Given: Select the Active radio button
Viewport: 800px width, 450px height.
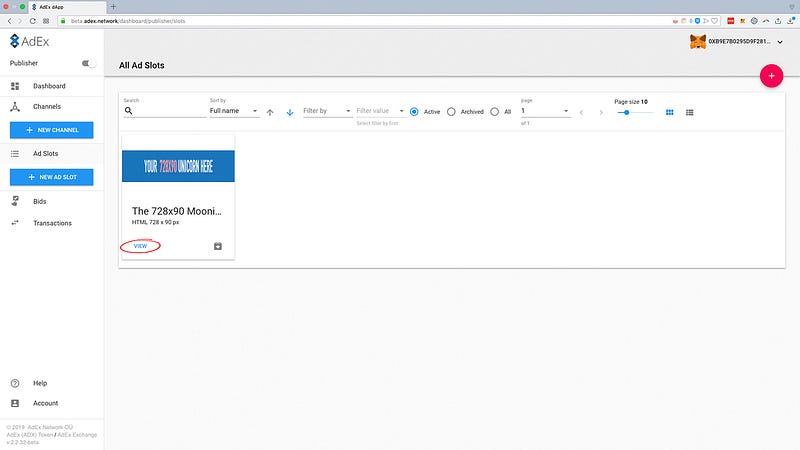Looking at the screenshot, I should (414, 112).
